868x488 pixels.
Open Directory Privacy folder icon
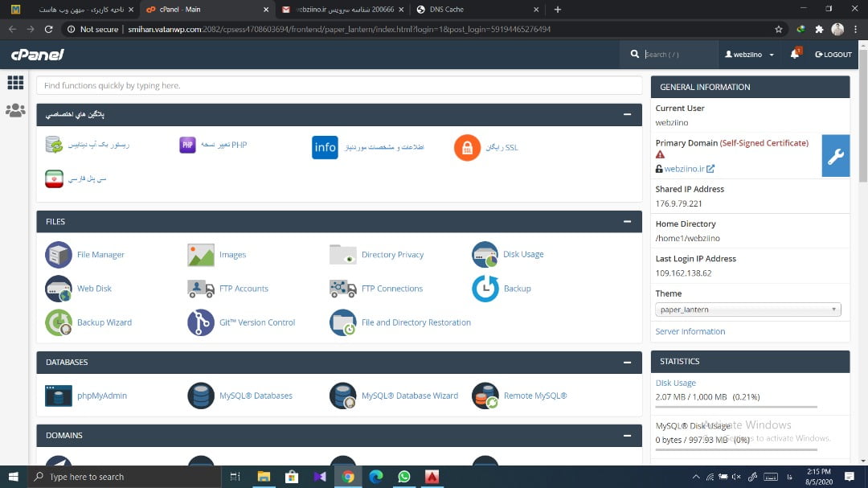click(x=342, y=255)
